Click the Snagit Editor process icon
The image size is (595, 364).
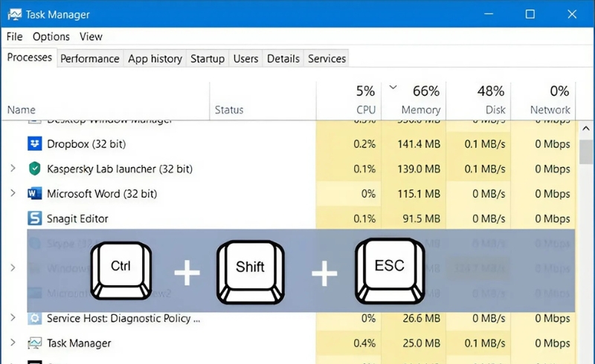coord(34,218)
